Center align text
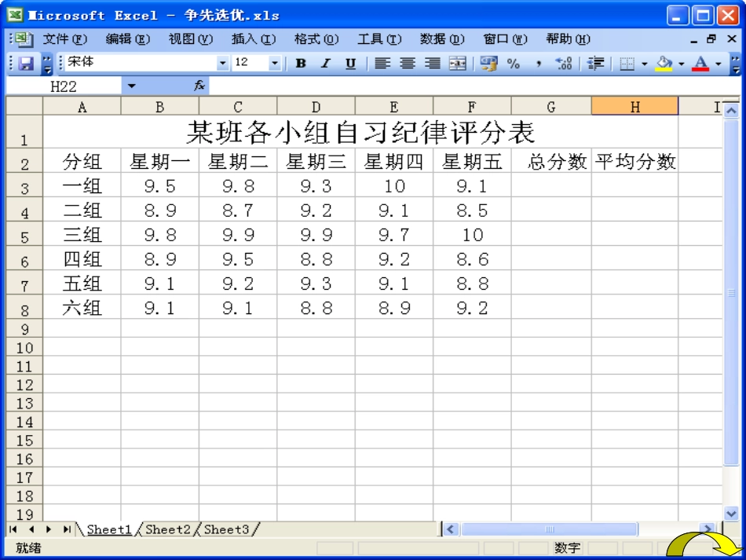Viewport: 746px width, 560px height. (408, 64)
